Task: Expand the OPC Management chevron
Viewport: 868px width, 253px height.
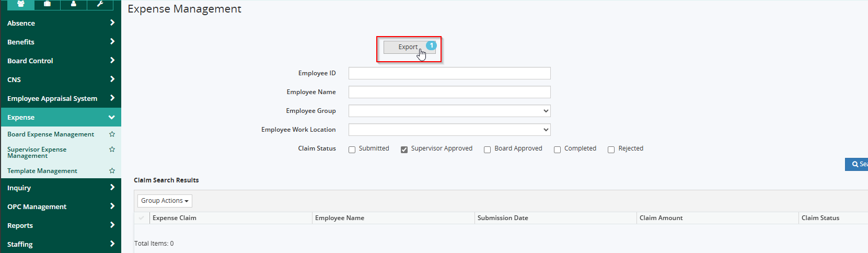Action: click(x=112, y=206)
